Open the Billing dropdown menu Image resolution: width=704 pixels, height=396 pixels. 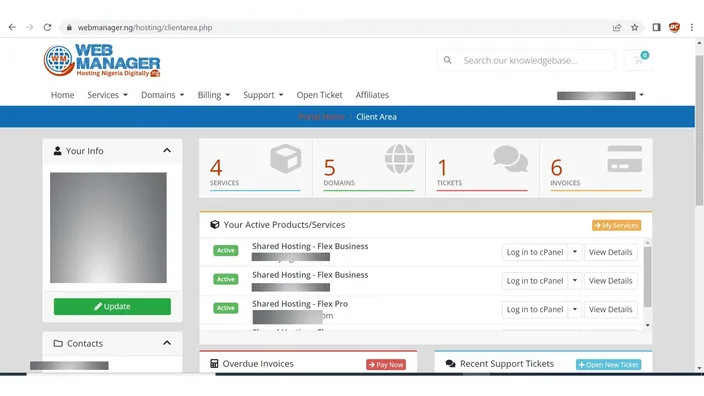tap(214, 95)
